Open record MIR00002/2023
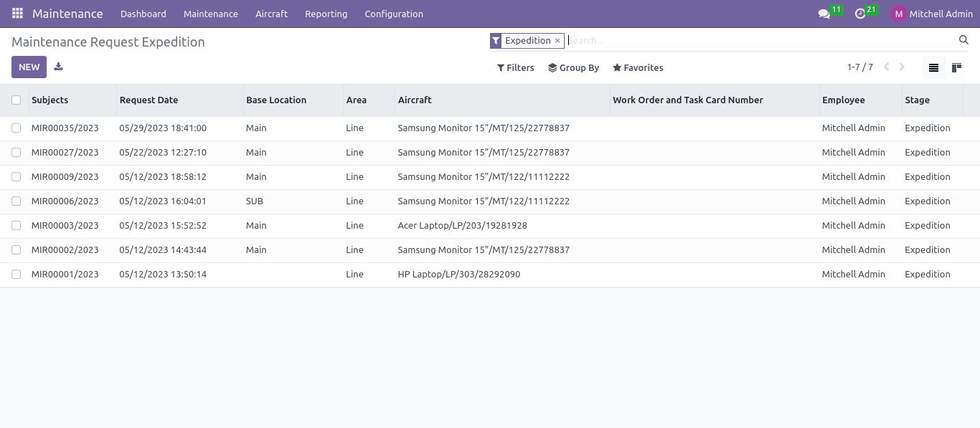This screenshot has height=428, width=980. (x=65, y=249)
